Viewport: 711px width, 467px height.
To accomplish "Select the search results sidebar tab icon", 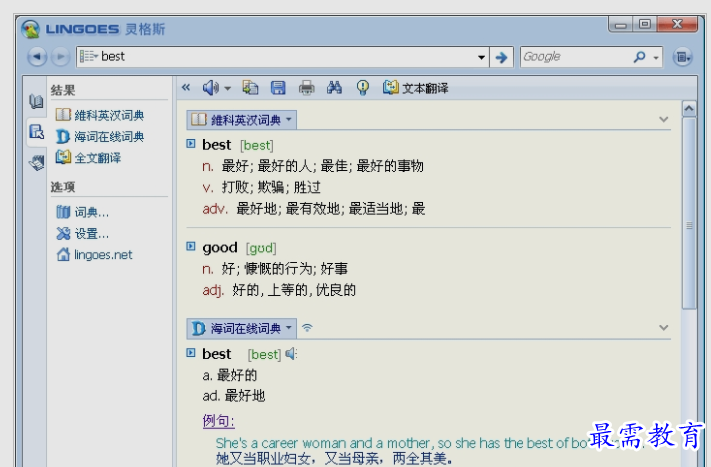I will (x=36, y=132).
